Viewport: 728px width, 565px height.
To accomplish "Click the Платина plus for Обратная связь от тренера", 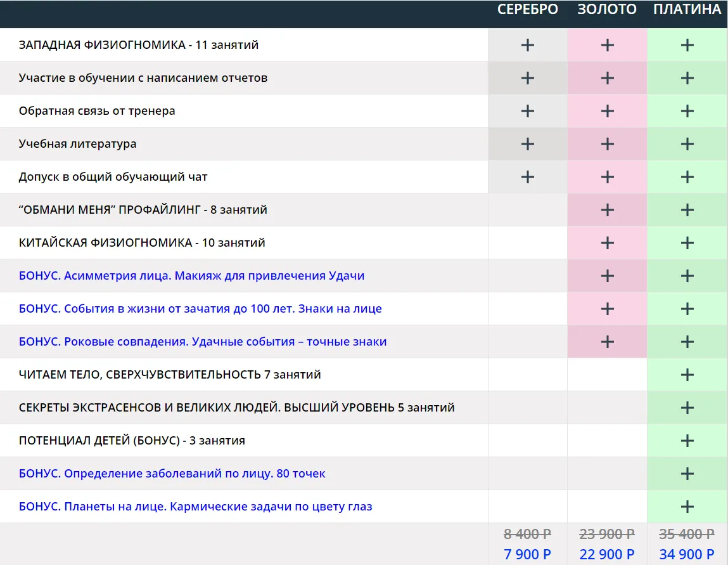I will coord(687,111).
